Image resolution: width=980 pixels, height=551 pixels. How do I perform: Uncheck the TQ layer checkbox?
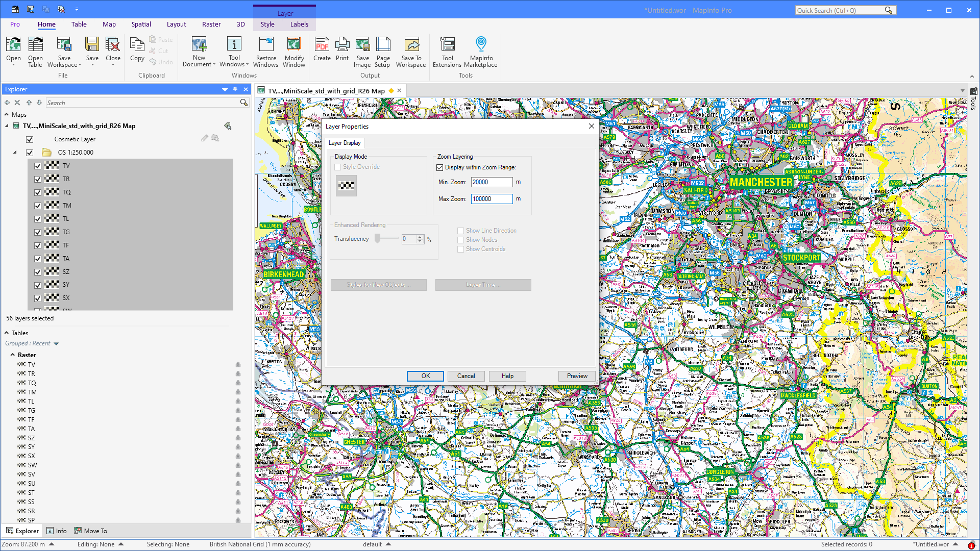(x=38, y=192)
